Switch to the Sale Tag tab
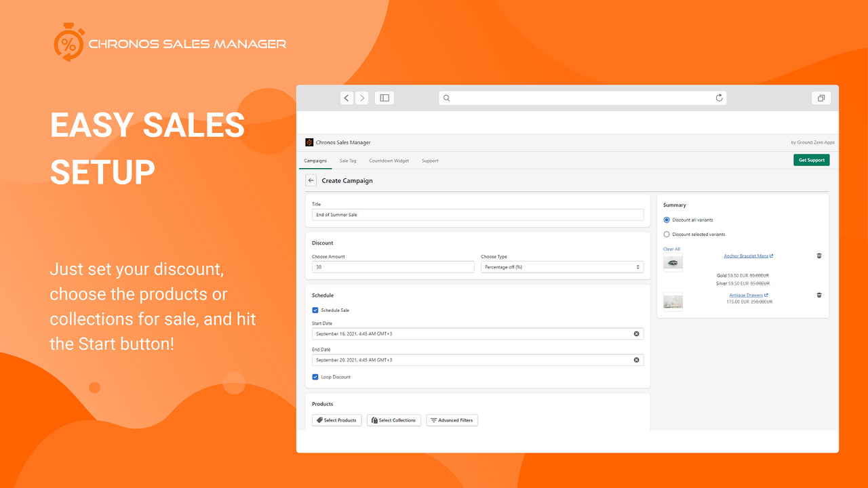Screen dimensions: 868x488 (348, 161)
